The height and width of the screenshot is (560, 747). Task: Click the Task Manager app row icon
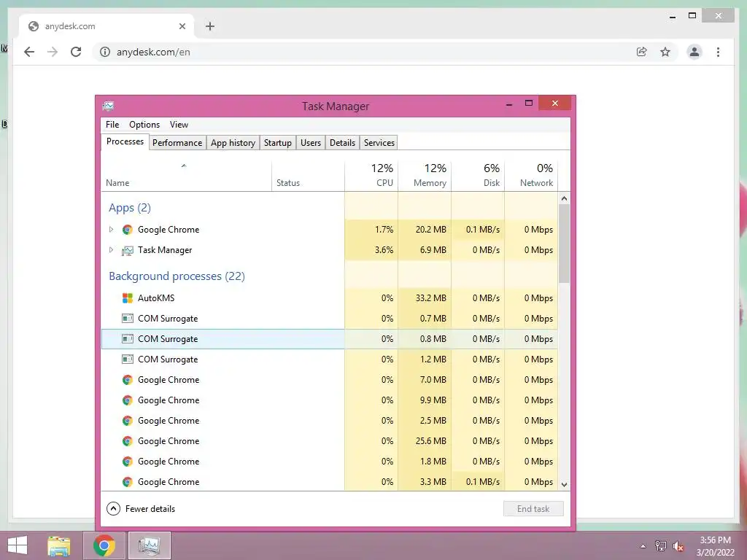coord(127,250)
